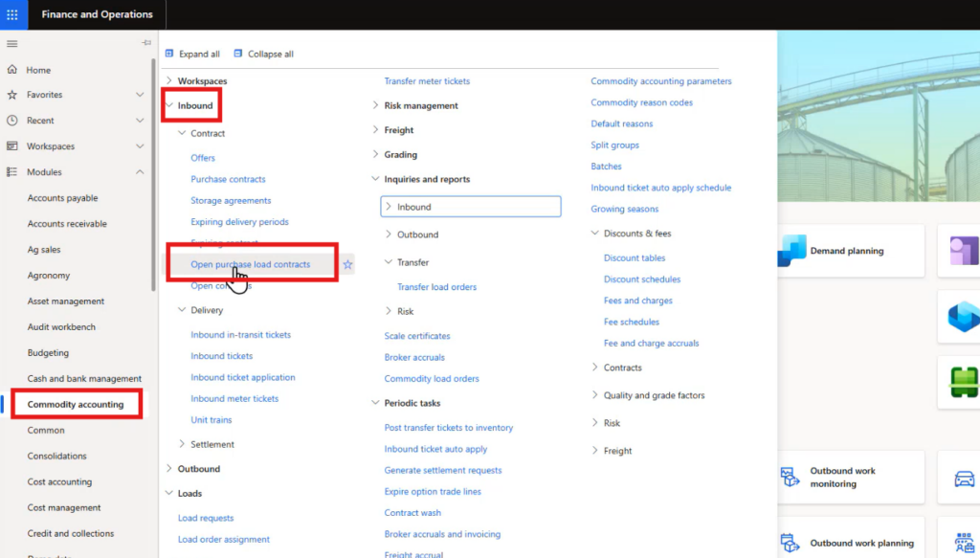
Task: Open the Load order assignment link
Action: pyautogui.click(x=224, y=539)
